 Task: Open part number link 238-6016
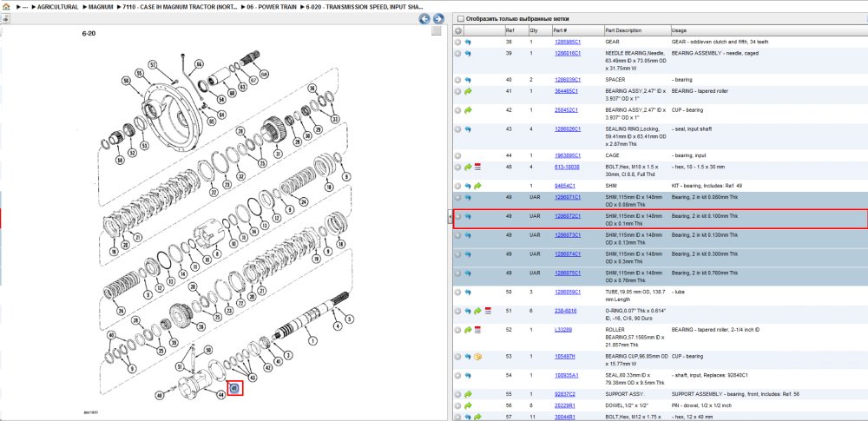click(565, 312)
